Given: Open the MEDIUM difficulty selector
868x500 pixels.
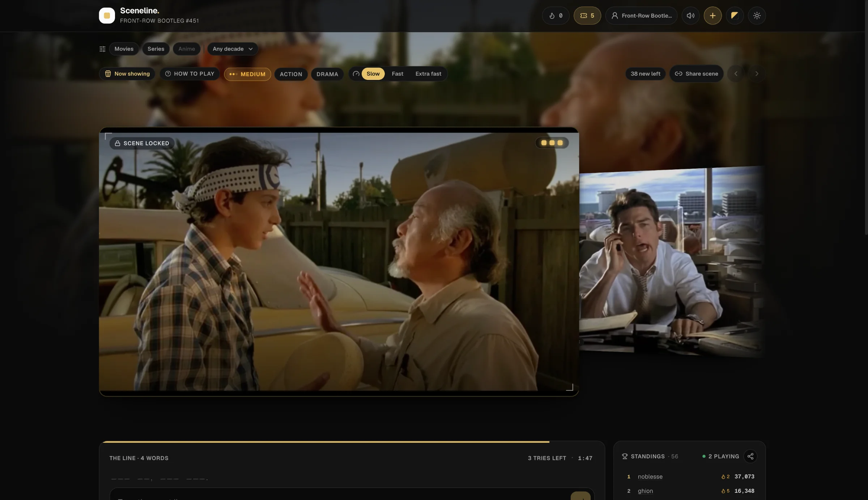Looking at the screenshot, I should [x=247, y=74].
